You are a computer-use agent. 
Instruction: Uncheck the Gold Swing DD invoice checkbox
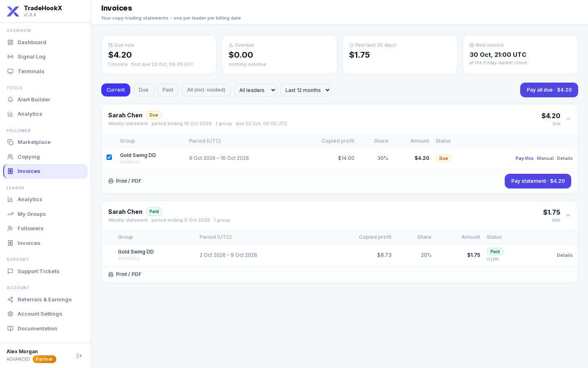[109, 157]
